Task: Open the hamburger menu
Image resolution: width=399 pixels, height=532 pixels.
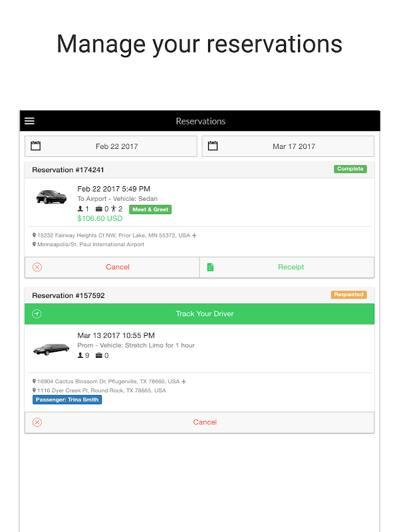Action: 29,121
